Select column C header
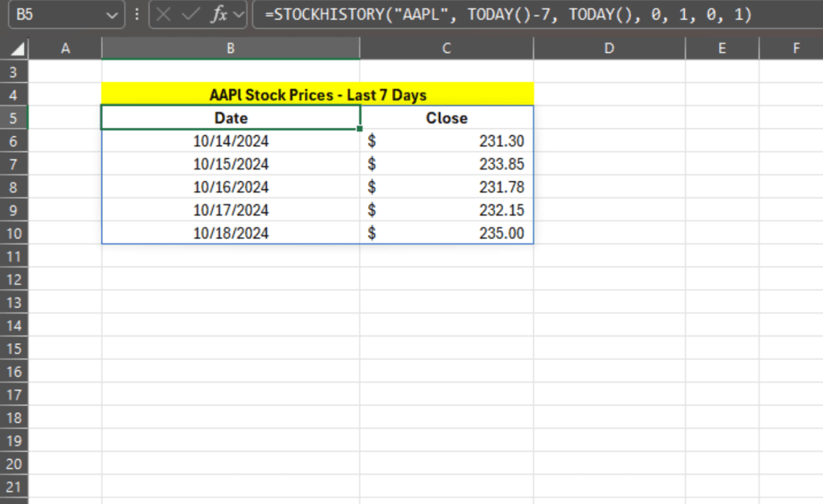This screenshot has height=504, width=823. [446, 49]
